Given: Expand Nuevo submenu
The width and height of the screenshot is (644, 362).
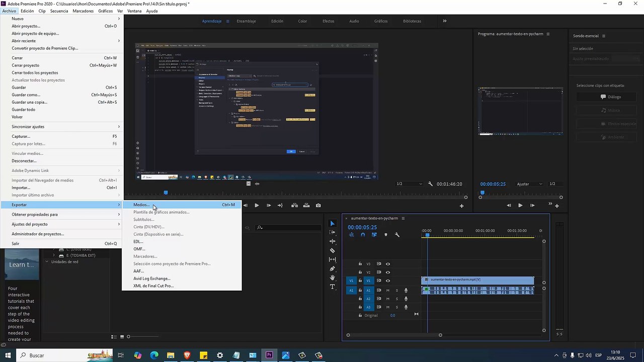Looking at the screenshot, I should [62, 19].
